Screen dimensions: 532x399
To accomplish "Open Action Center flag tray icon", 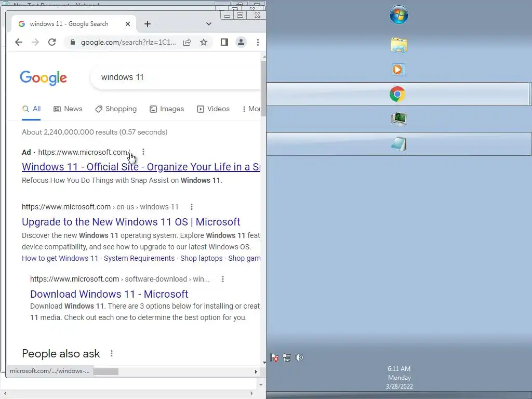I will click(274, 357).
